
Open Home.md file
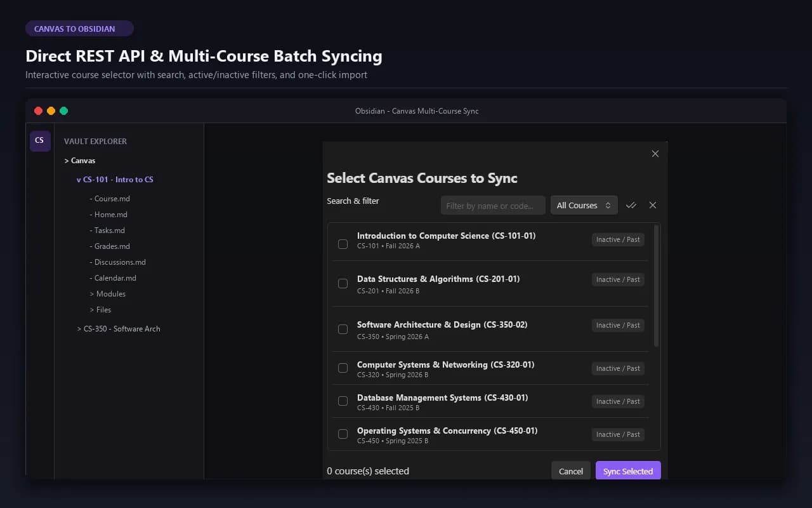coord(108,215)
